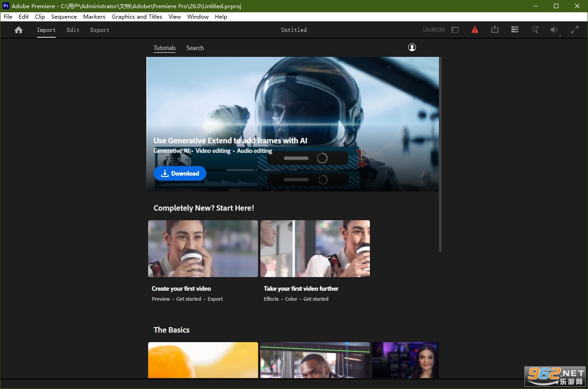Screen dimensions: 588x389
Task: Open the orange fruit tutorial thumbnail in The Basics
Action: coord(203,360)
